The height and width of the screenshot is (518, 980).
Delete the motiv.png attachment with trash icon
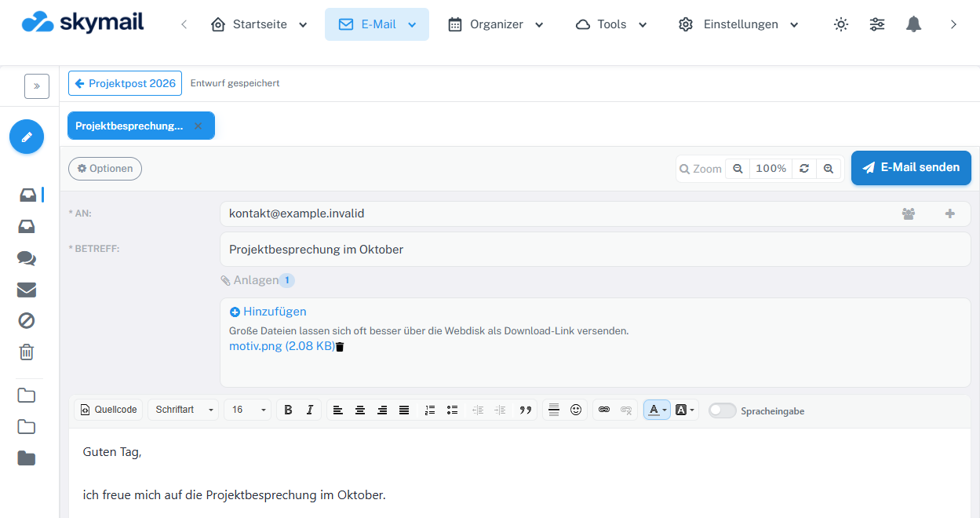340,346
